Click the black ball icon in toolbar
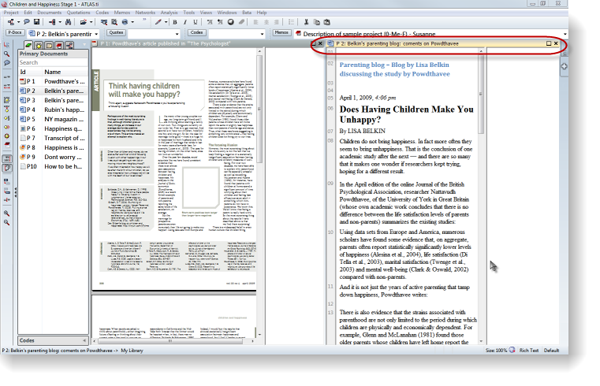 (x=231, y=22)
